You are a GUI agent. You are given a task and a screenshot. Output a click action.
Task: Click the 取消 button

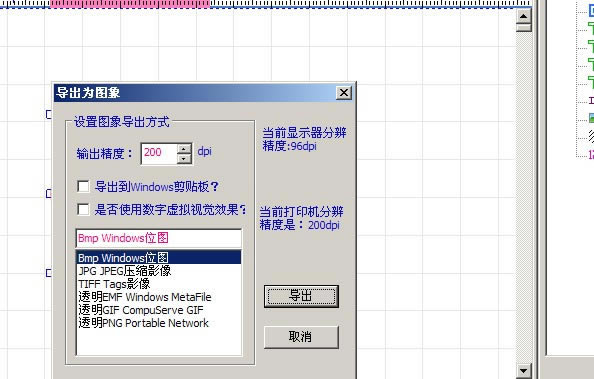(301, 337)
